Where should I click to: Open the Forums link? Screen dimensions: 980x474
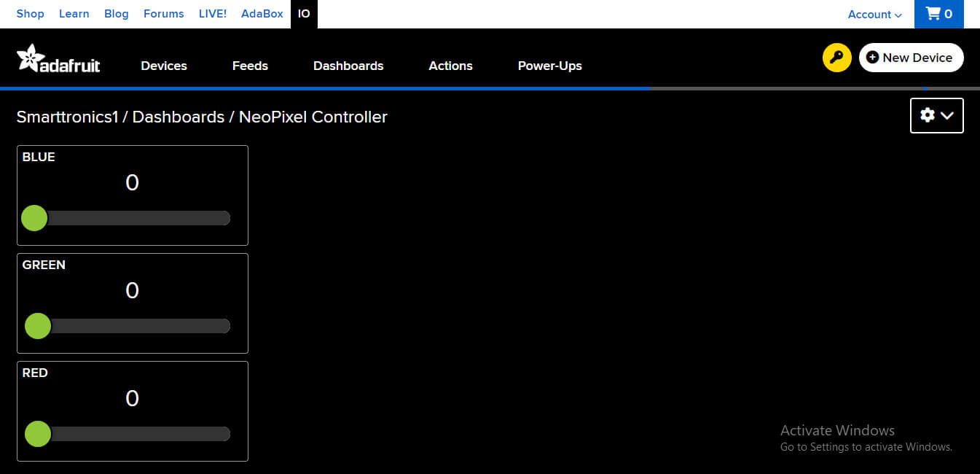pyautogui.click(x=163, y=14)
